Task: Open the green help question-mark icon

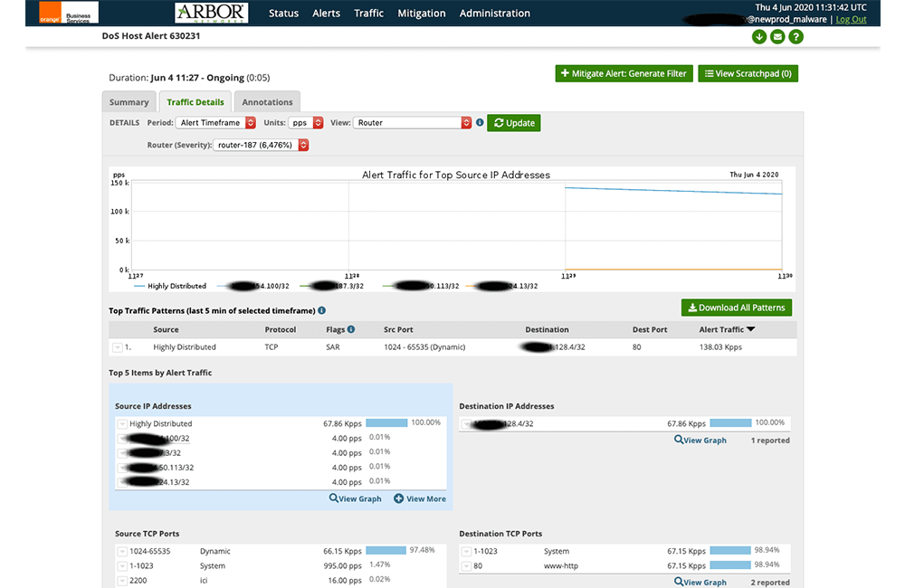Action: point(795,37)
